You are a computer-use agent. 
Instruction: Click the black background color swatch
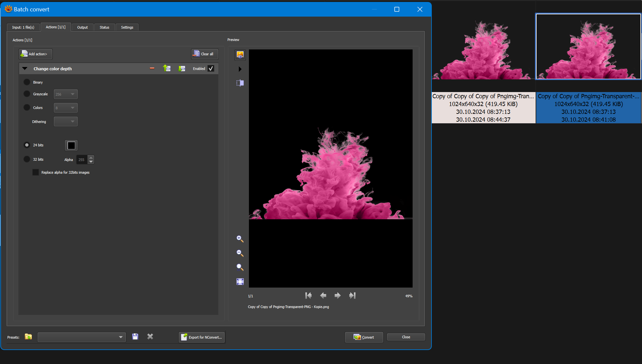pyautogui.click(x=71, y=145)
